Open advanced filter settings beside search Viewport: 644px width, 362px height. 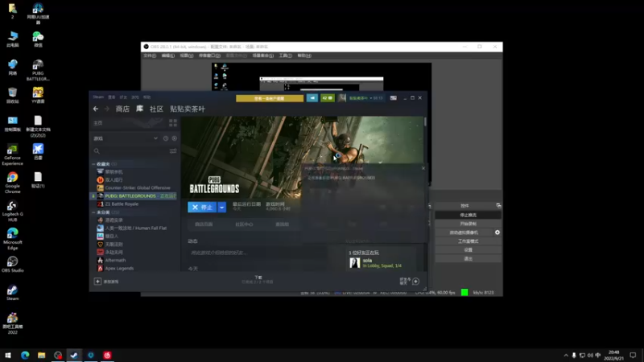pos(173,151)
